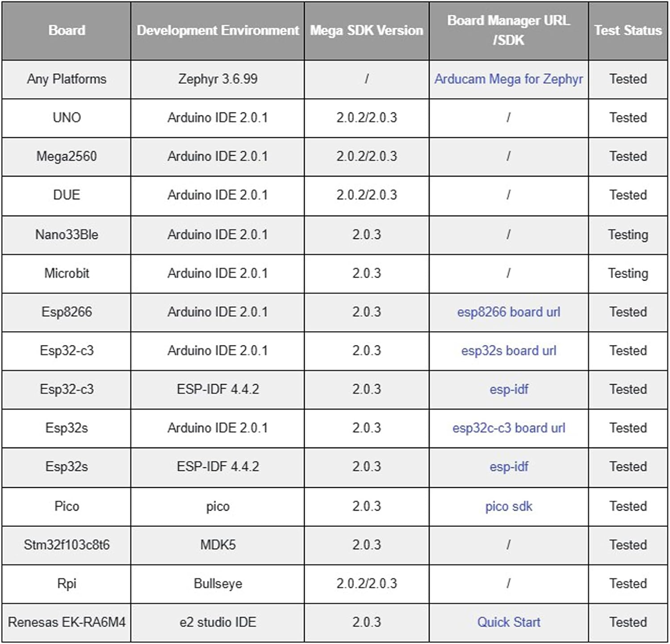The height and width of the screenshot is (644, 670).
Task: Click the Stm32f103c8t6 board cell
Action: click(67, 545)
